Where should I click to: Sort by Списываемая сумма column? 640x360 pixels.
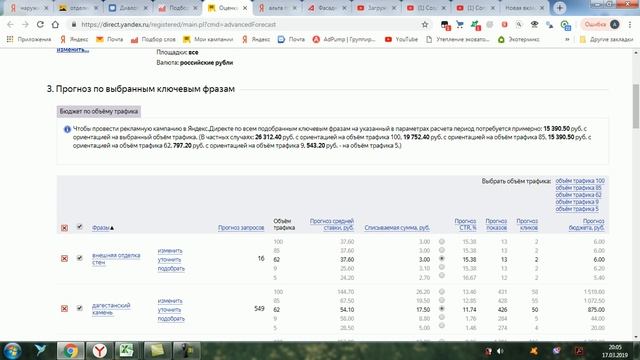(x=397, y=227)
